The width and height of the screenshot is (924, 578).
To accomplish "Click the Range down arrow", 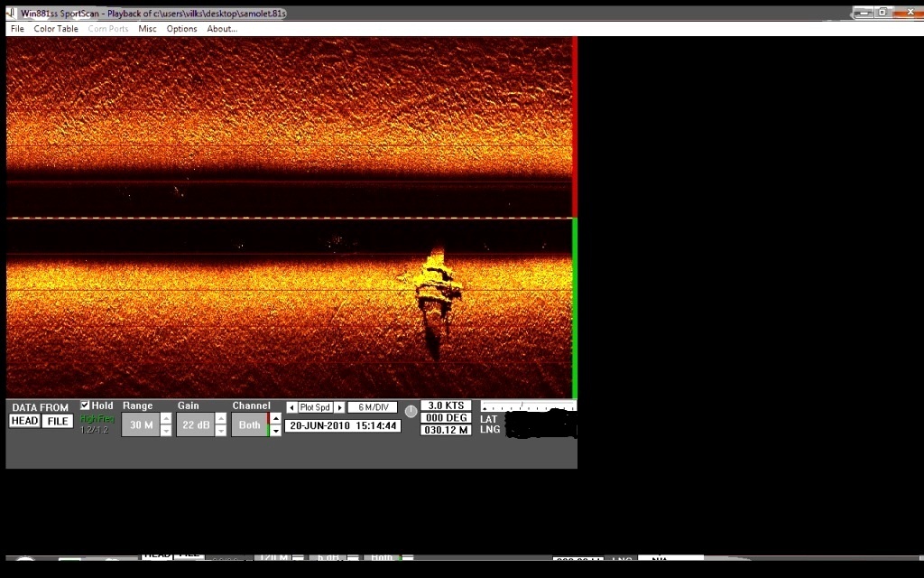I will coord(166,431).
